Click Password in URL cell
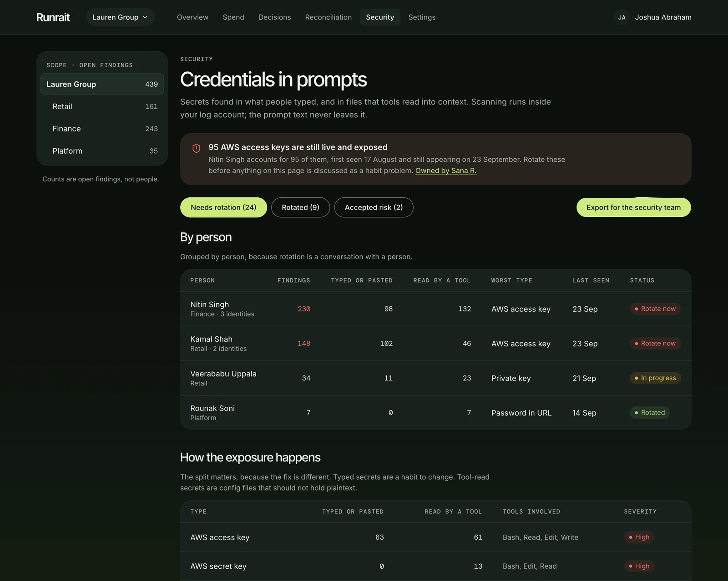This screenshot has width=728, height=581. point(521,413)
